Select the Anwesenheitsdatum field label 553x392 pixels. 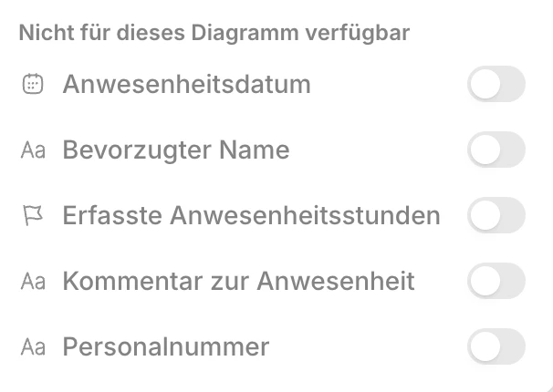pos(186,85)
